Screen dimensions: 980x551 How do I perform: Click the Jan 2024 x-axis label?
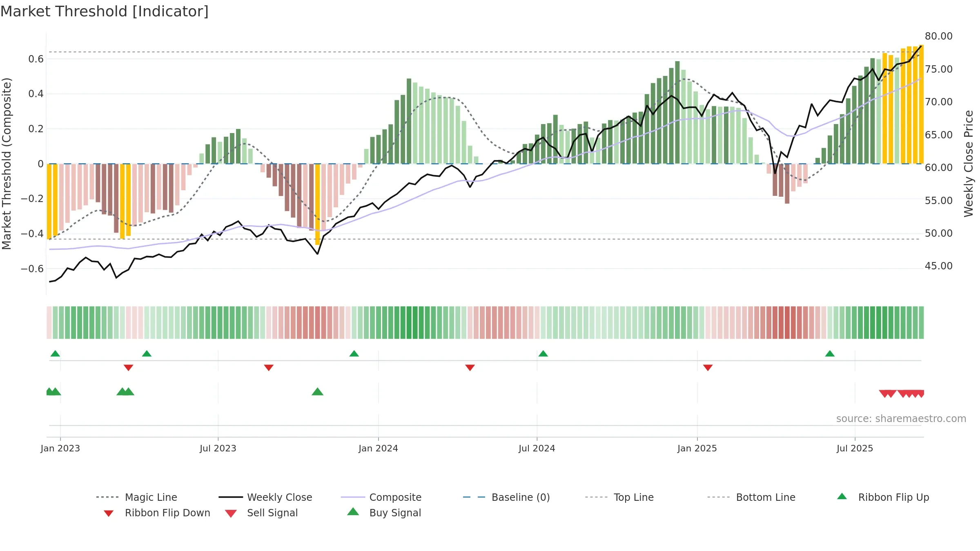pos(378,448)
